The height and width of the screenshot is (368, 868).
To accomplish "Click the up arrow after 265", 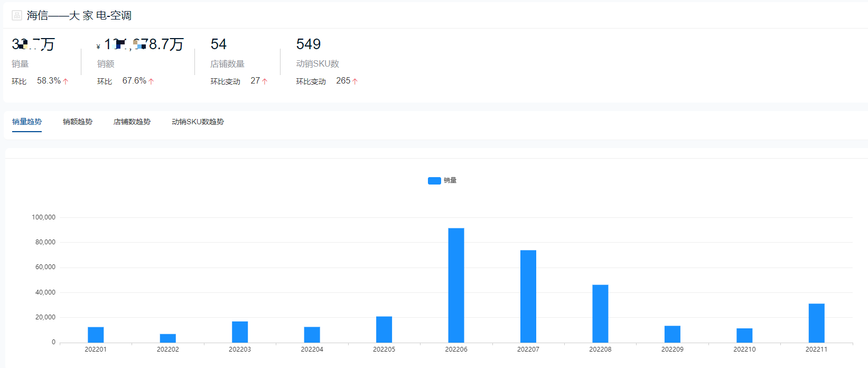I will (355, 81).
